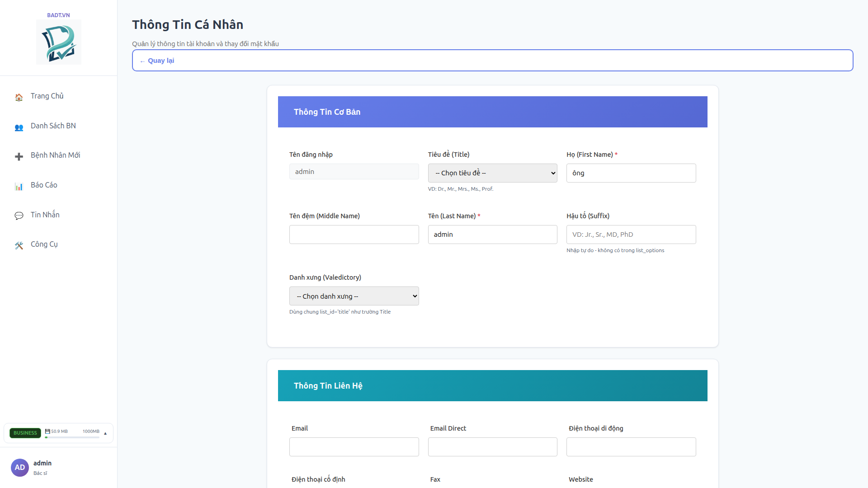Click the Điện thoại cố định label
Image resolution: width=868 pixels, height=488 pixels.
click(318, 479)
